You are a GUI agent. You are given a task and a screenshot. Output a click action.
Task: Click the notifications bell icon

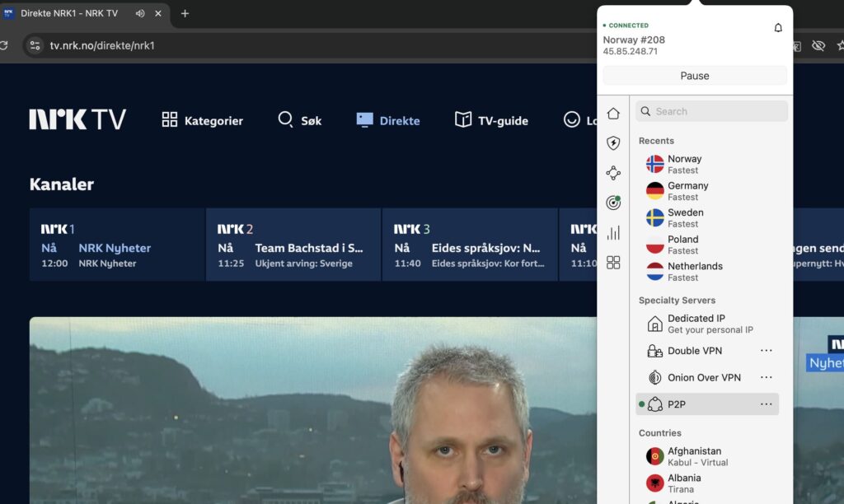pyautogui.click(x=778, y=28)
